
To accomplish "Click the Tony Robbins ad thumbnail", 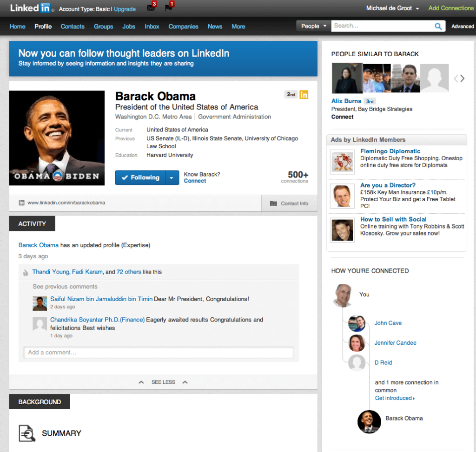I will click(x=342, y=230).
